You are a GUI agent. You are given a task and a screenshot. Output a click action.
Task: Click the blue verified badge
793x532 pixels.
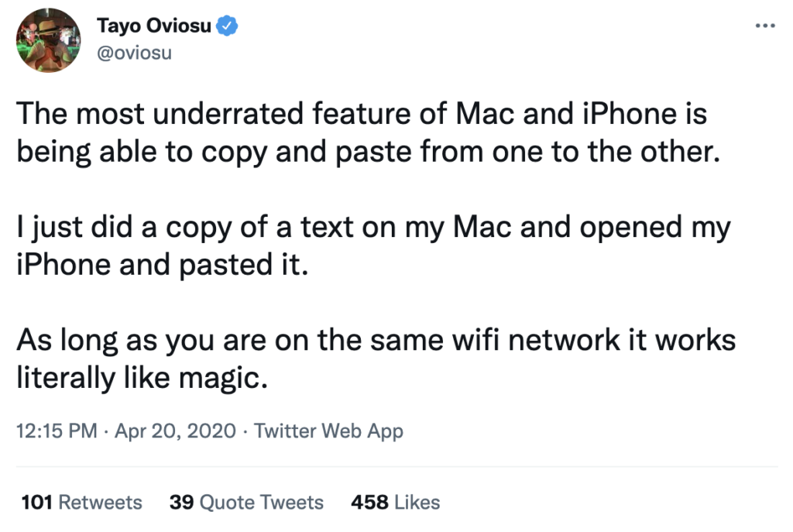(227, 26)
